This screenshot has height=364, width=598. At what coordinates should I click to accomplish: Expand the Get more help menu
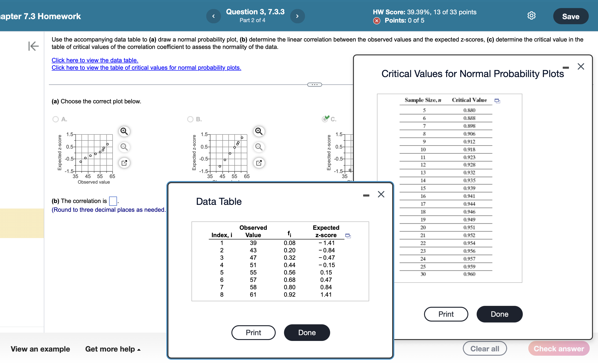112,349
